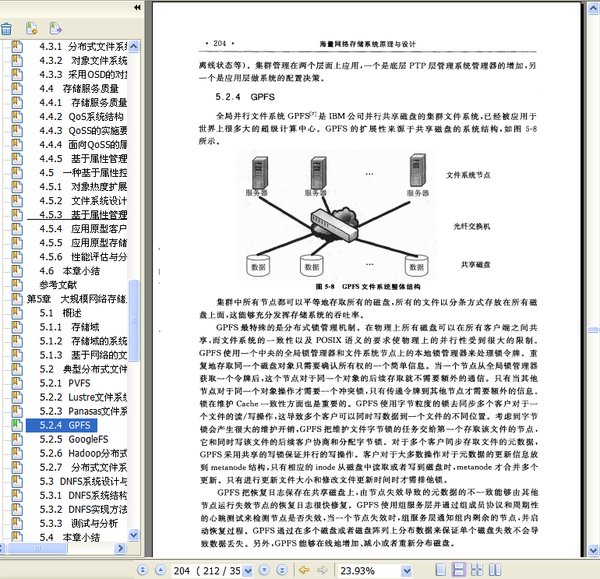This screenshot has width=600, height=579.
Task: Click the green previous view arrow
Action: [304, 569]
